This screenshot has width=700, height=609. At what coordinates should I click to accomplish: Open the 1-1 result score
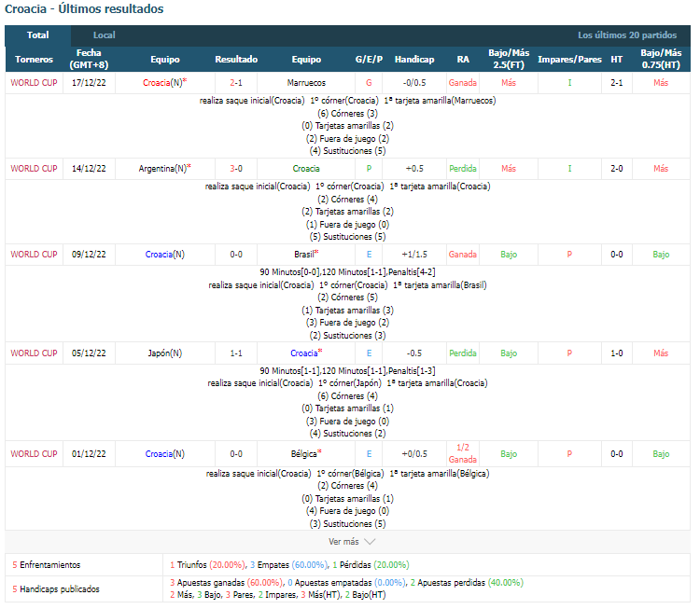pos(236,353)
